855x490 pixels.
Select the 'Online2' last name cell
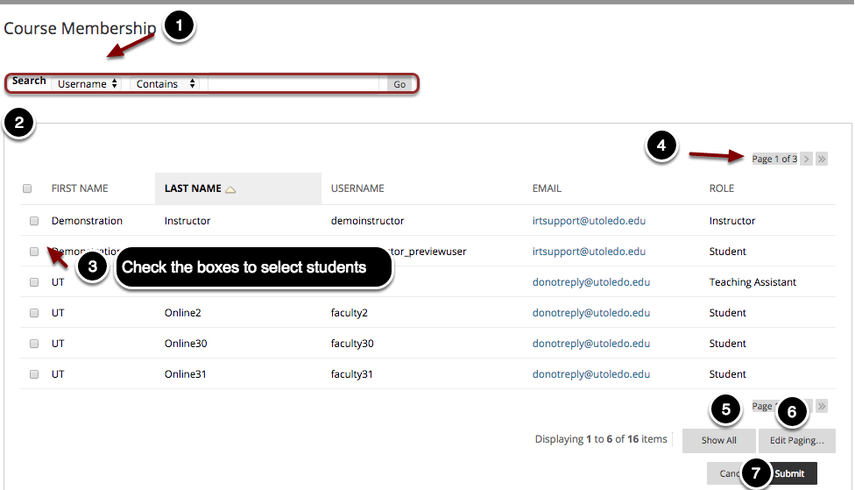click(x=183, y=313)
